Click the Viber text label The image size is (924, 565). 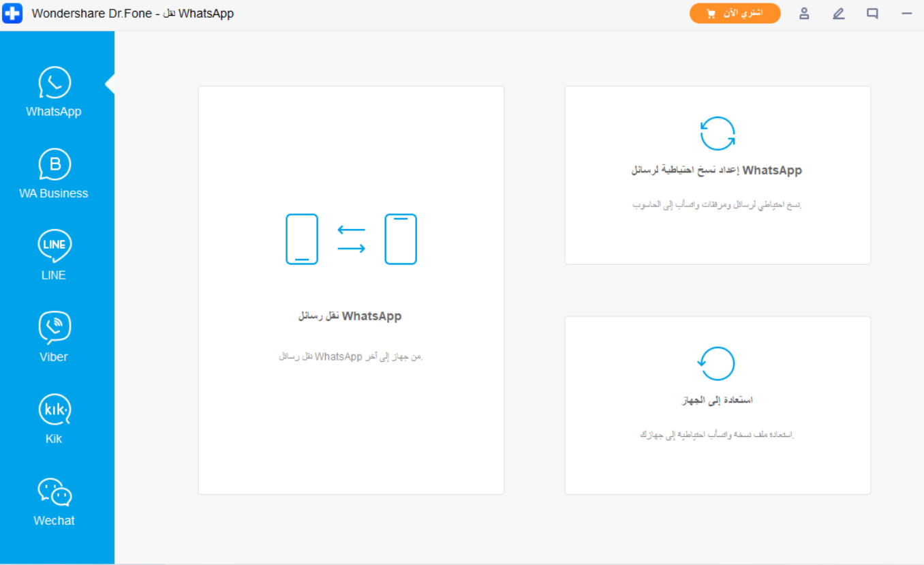tap(54, 357)
